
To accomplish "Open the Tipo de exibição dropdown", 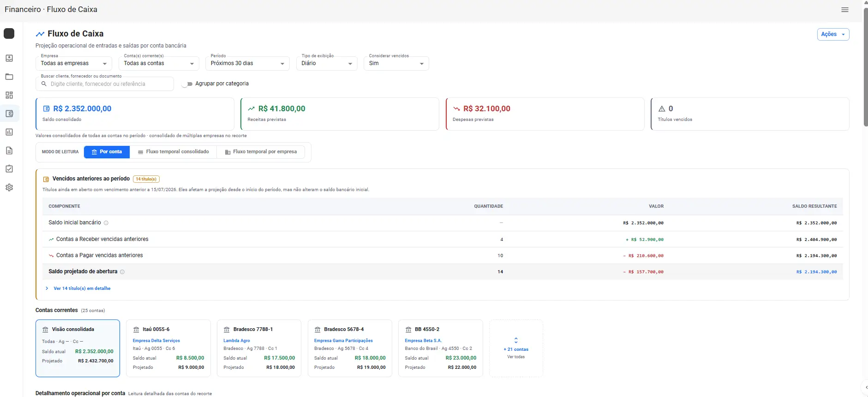I will [x=327, y=63].
